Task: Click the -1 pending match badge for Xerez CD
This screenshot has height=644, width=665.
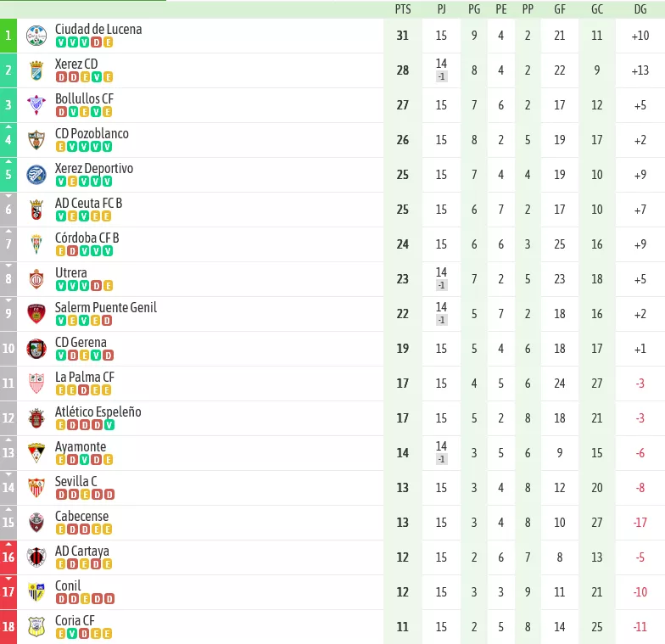Action: [441, 76]
